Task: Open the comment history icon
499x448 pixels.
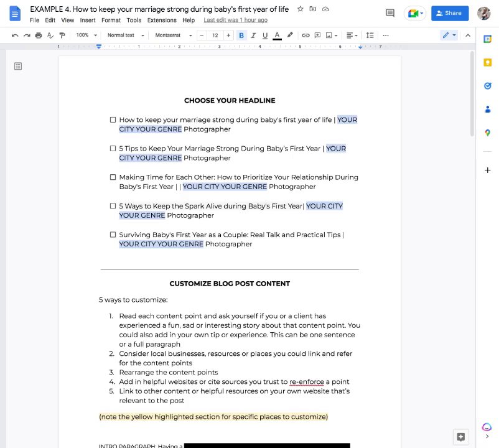Action: click(x=390, y=13)
